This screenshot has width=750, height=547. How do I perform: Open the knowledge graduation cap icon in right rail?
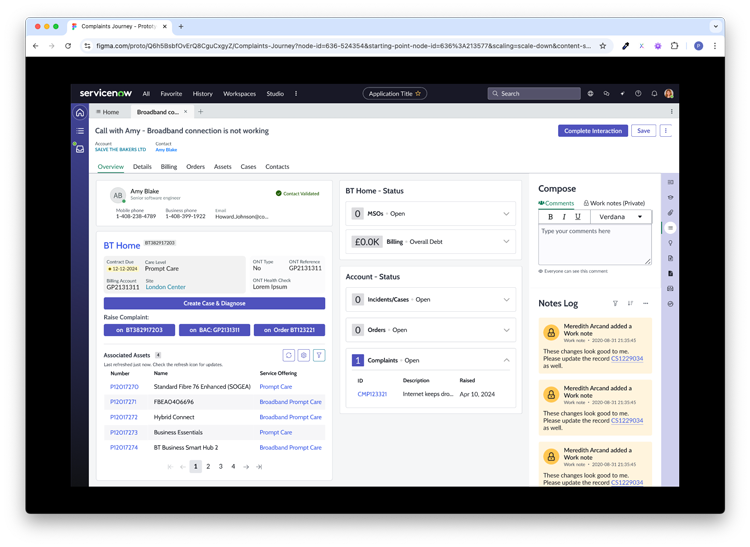[x=671, y=197]
